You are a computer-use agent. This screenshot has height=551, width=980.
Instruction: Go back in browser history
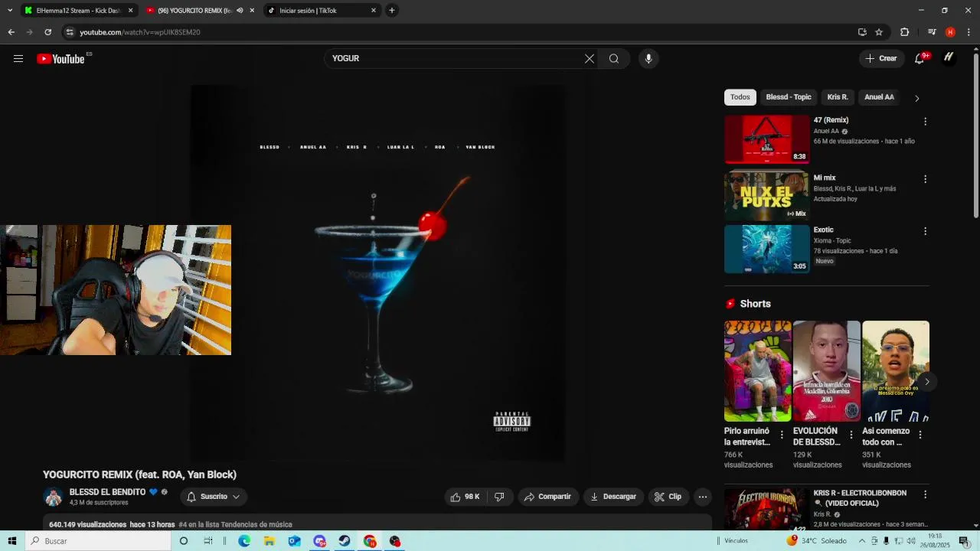pyautogui.click(x=11, y=32)
